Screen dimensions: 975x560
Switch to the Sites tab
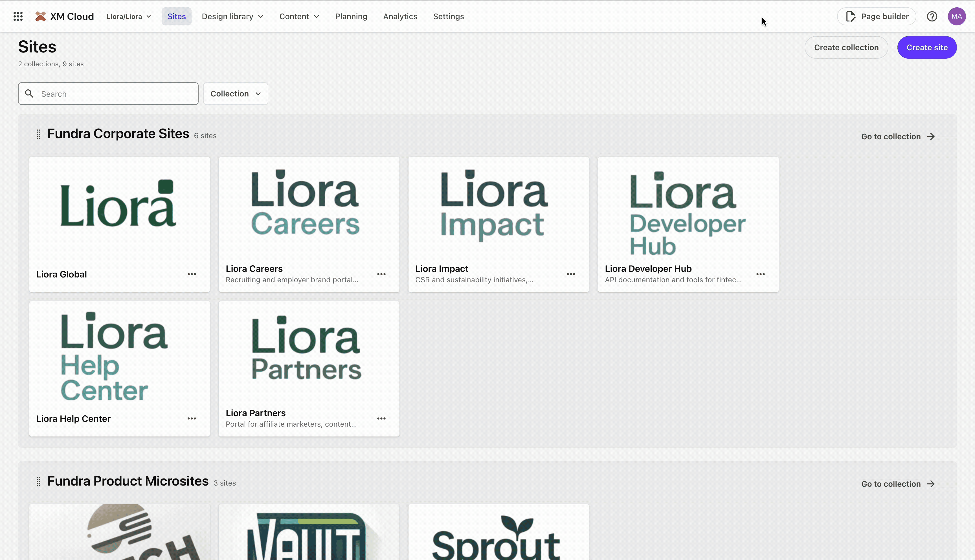click(x=177, y=16)
